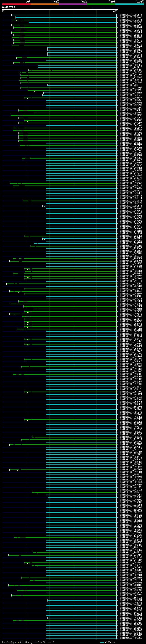Viewport: 146px width, 644px height.
Task: Click alignment bar for UniRef100_P14273
Action: click(65, 45)
